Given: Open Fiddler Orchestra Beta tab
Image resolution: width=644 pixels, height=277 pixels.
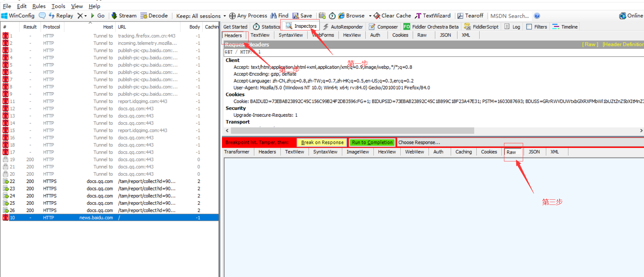Looking at the screenshot, I should click(x=431, y=27).
